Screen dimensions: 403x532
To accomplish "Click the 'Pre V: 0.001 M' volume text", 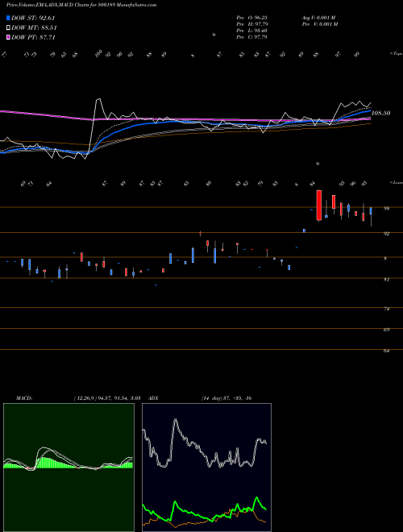I will click(321, 24).
